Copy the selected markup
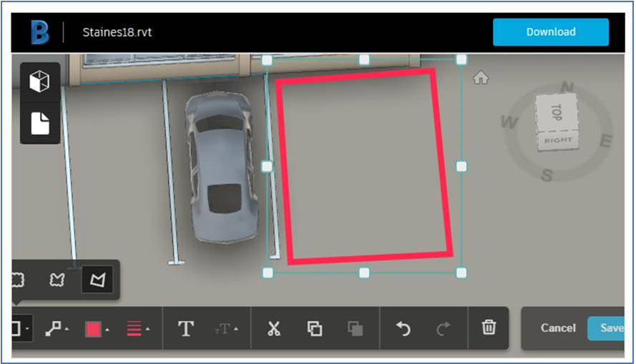 (314, 328)
